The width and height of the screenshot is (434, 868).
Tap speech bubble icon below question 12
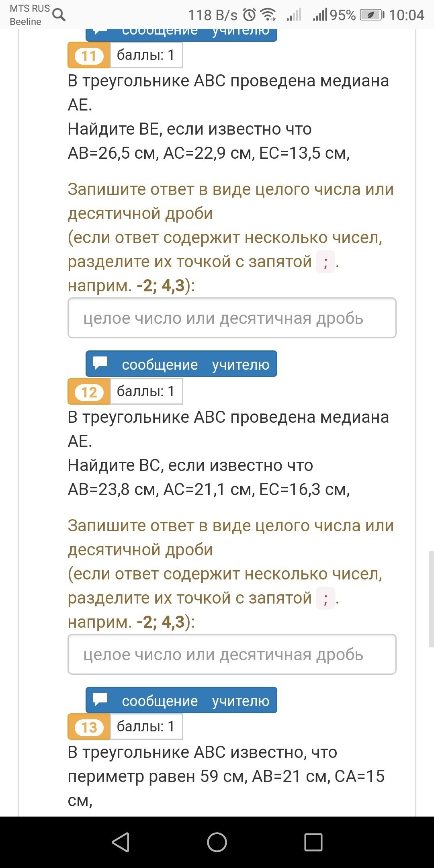100,700
